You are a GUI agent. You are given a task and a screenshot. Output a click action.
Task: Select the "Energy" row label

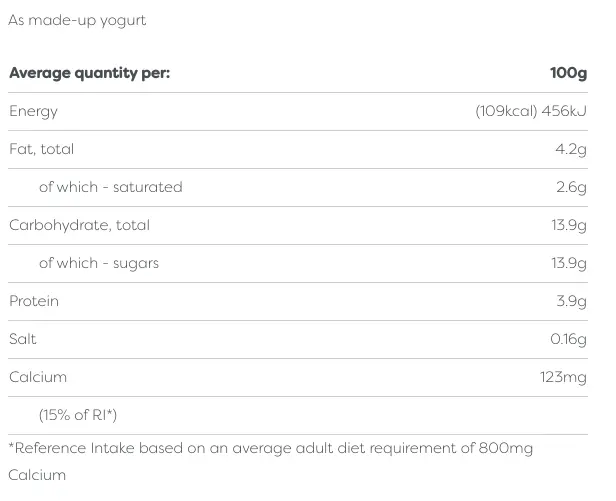point(34,111)
